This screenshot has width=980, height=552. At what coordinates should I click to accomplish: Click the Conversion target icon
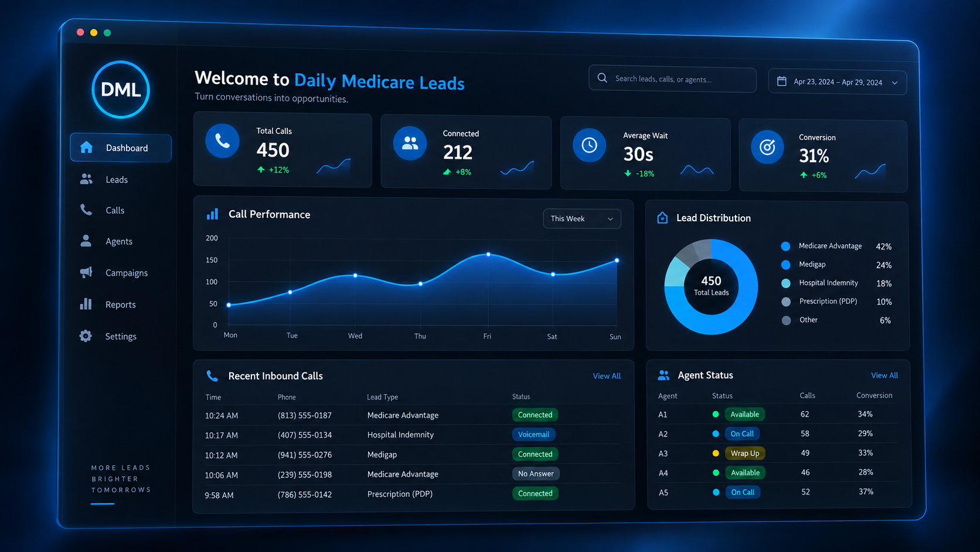coord(767,147)
